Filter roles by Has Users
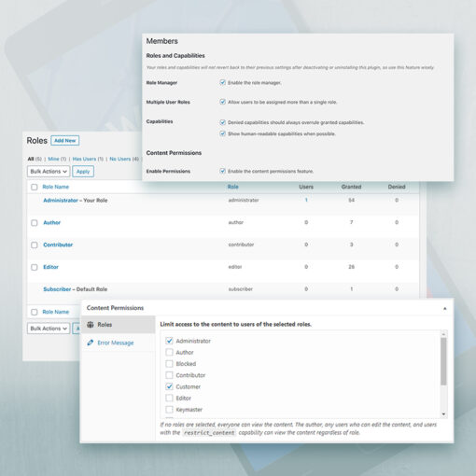This screenshot has width=476, height=476. (x=84, y=159)
